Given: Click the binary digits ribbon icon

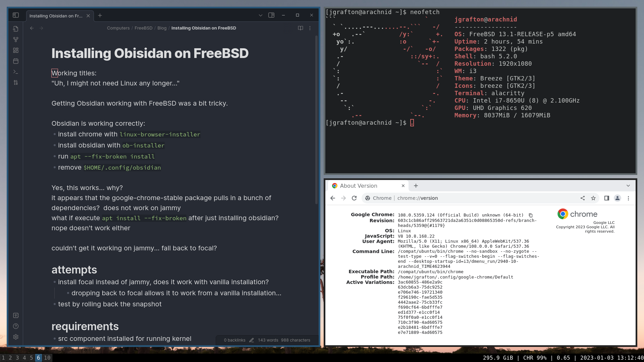Looking at the screenshot, I should point(15,82).
